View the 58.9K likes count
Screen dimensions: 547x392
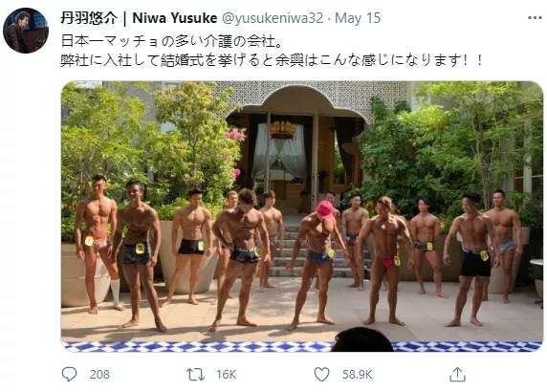(x=358, y=375)
